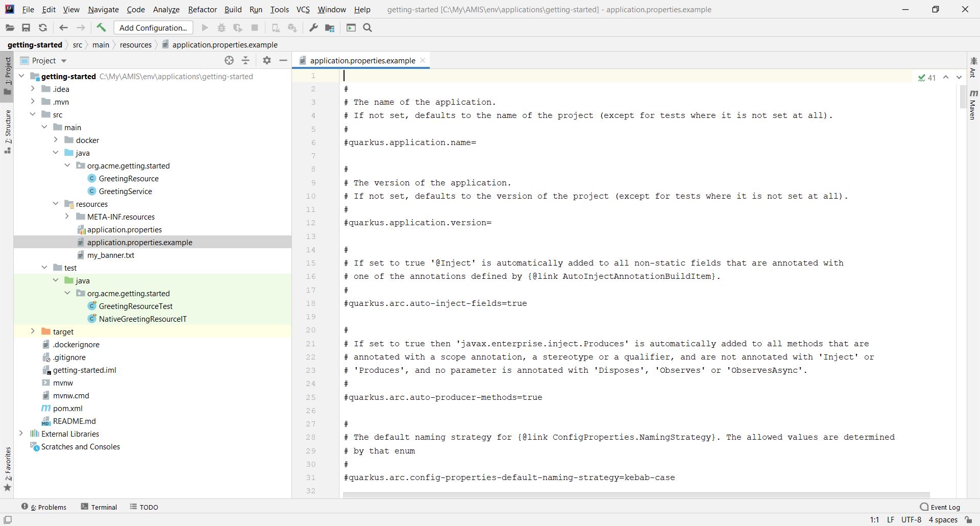Open Project panel gear options
Viewport: 980px width, 526px height.
pos(266,60)
